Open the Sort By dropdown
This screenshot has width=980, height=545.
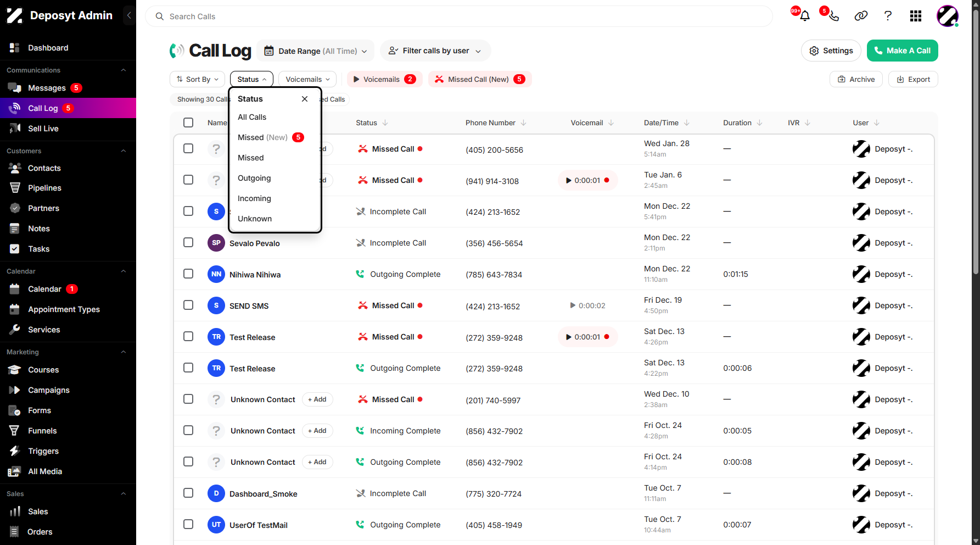[197, 79]
